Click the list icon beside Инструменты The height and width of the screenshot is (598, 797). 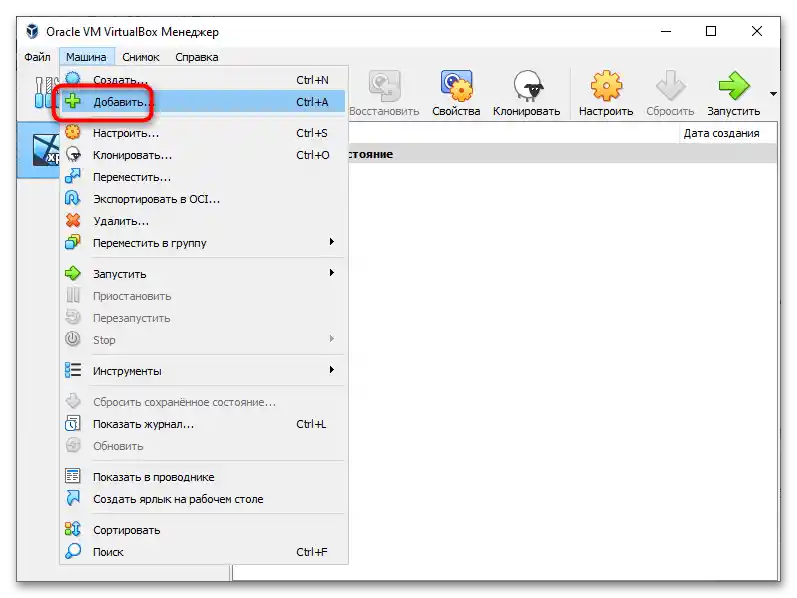point(73,370)
